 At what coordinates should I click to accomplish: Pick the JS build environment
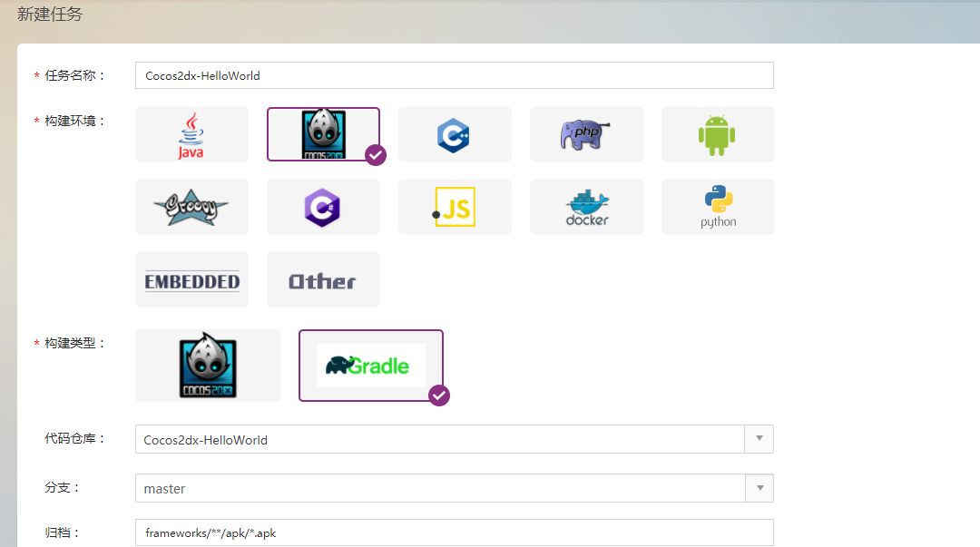(x=455, y=207)
